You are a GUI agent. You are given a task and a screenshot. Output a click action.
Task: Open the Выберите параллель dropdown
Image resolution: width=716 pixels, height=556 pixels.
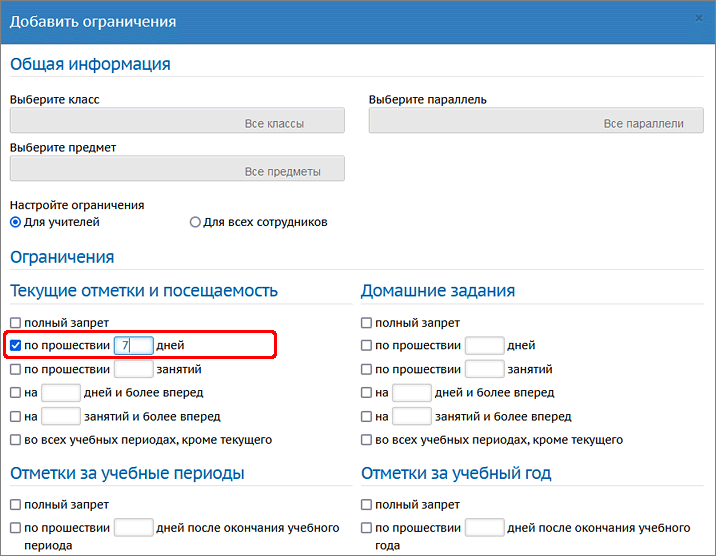[x=529, y=121]
